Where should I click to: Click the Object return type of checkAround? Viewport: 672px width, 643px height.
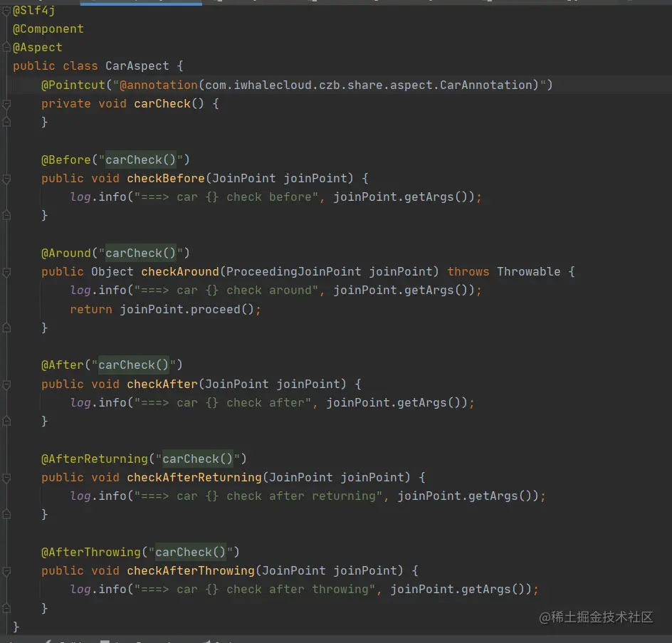click(112, 272)
